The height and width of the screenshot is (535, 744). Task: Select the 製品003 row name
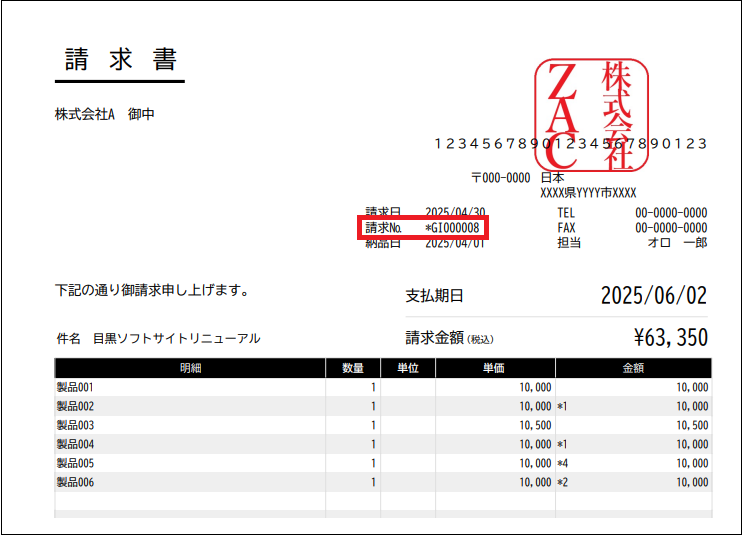pyautogui.click(x=75, y=425)
